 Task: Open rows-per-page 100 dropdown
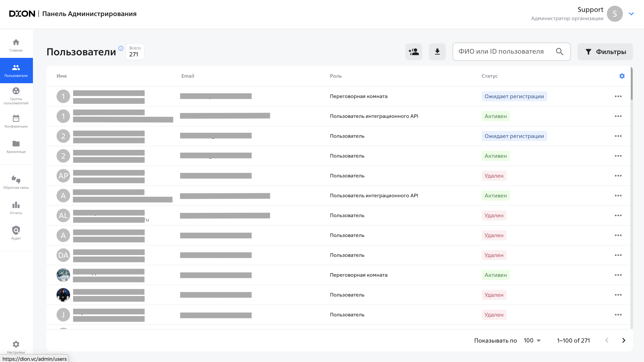click(x=532, y=340)
